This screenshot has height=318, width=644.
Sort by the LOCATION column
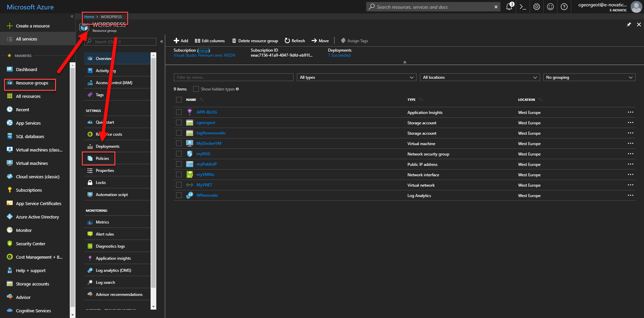pyautogui.click(x=526, y=100)
